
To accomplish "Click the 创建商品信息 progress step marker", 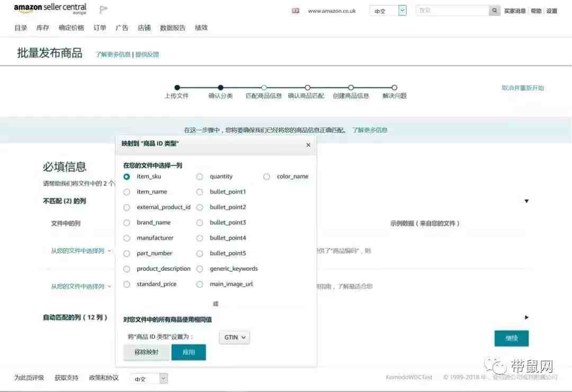I will (351, 87).
